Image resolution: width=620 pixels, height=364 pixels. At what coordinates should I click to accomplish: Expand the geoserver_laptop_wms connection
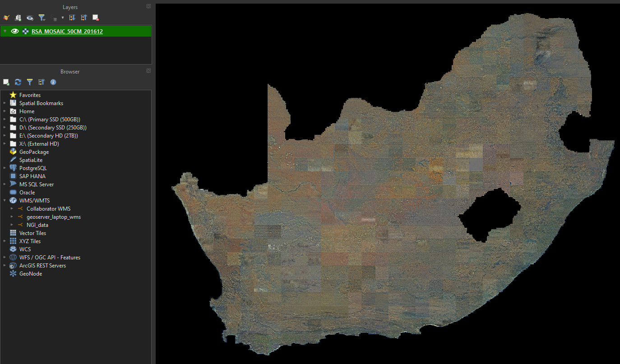pos(12,217)
